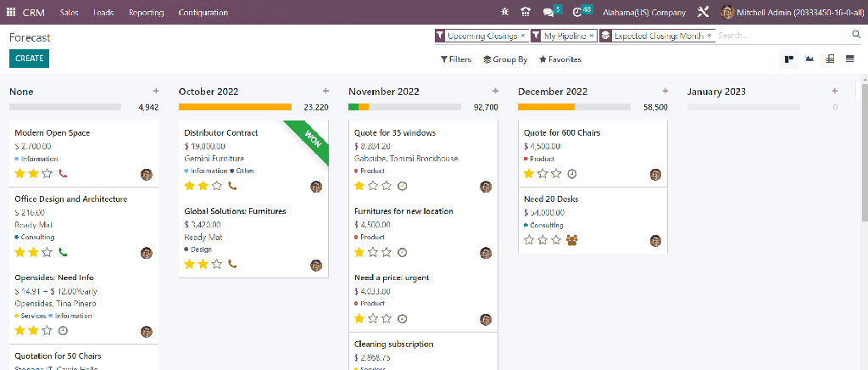
Task: Open the support house icon in navbar
Action: [x=526, y=12]
